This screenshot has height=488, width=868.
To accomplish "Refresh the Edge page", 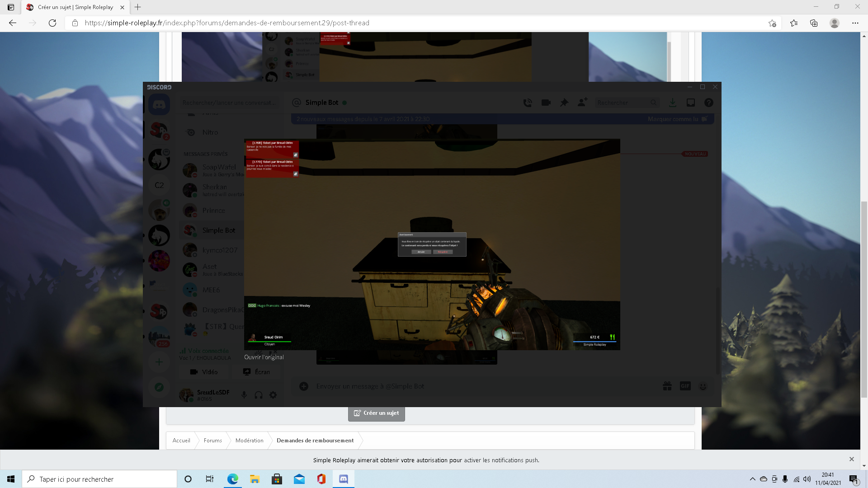I will coord(52,23).
